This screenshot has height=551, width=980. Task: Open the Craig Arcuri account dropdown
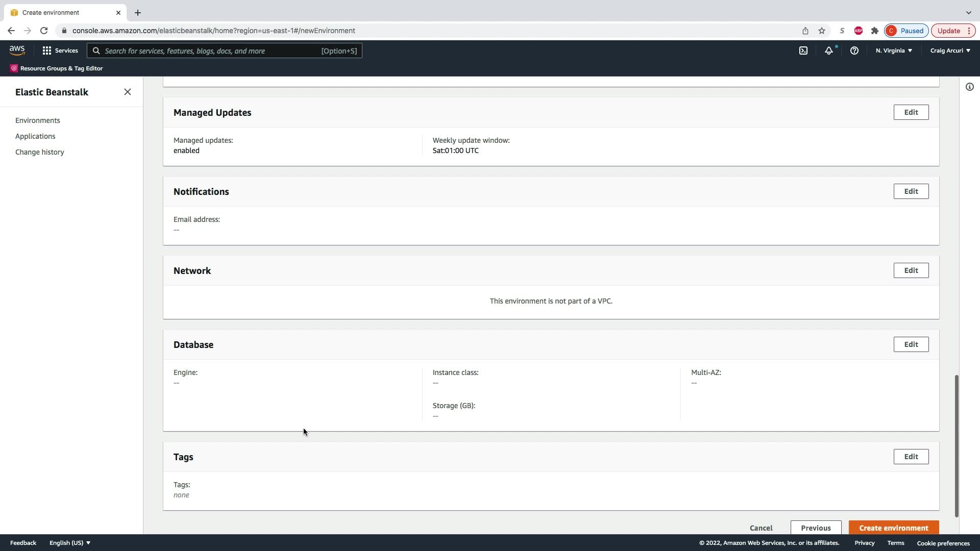point(950,51)
